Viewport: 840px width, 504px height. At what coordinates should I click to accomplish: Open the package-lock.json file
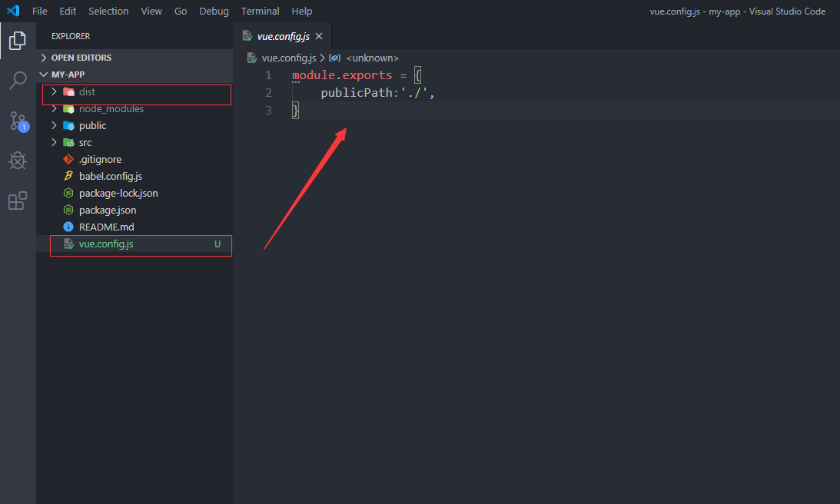[x=118, y=194]
